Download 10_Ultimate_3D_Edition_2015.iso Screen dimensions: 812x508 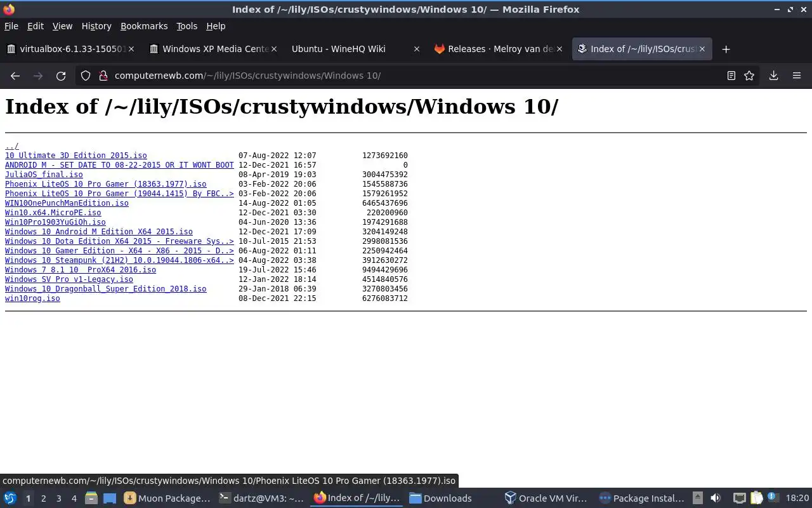pyautogui.click(x=76, y=156)
